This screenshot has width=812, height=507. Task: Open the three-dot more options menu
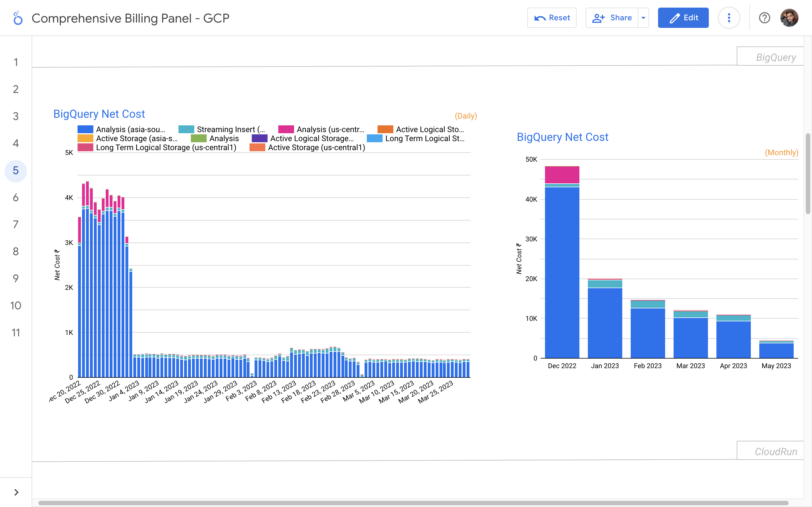coord(729,18)
